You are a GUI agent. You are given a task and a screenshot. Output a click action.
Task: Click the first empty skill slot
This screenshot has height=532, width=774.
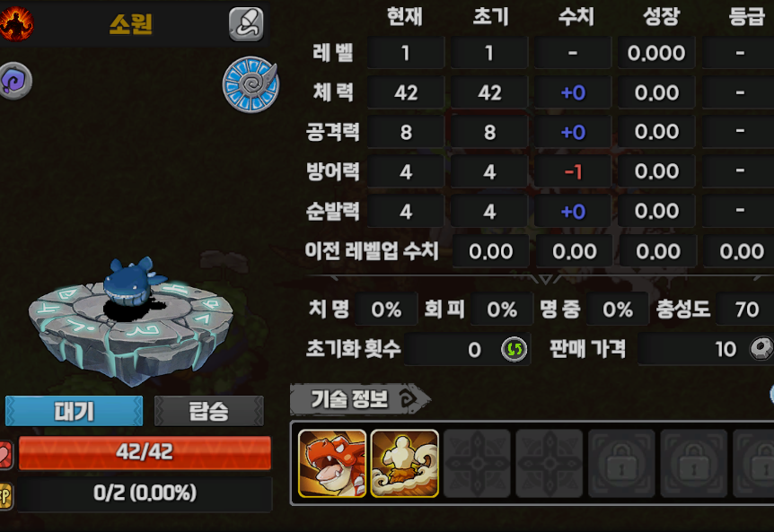click(477, 463)
